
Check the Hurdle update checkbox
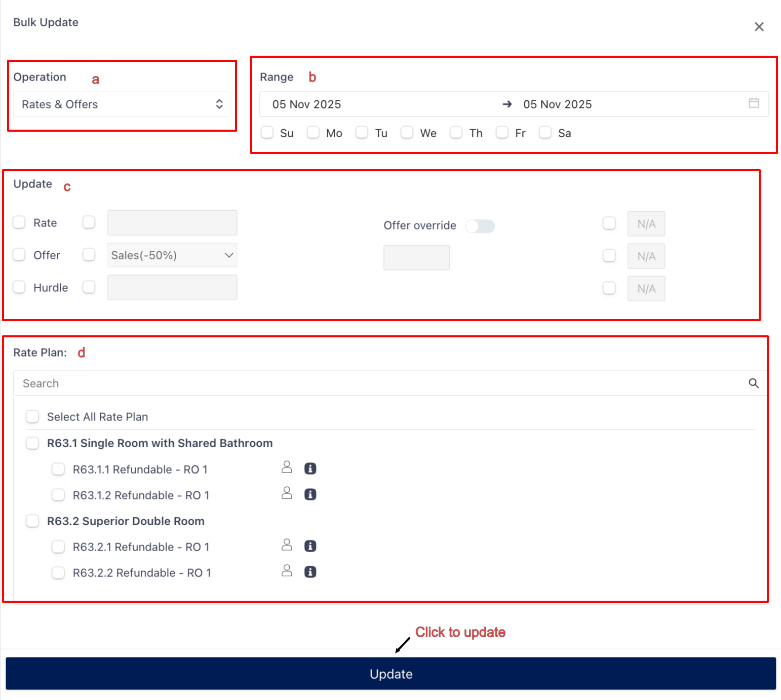(19, 288)
